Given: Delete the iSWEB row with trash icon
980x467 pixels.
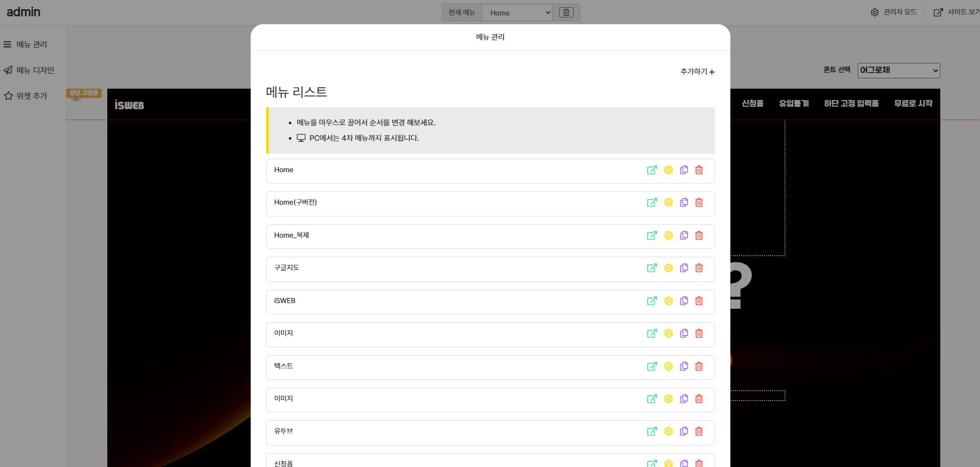Looking at the screenshot, I should 699,301.
